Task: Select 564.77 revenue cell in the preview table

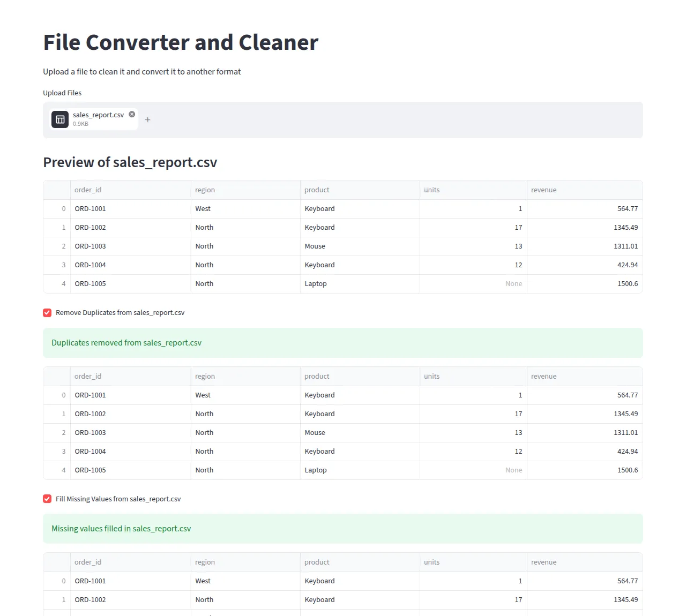Action: coord(585,209)
